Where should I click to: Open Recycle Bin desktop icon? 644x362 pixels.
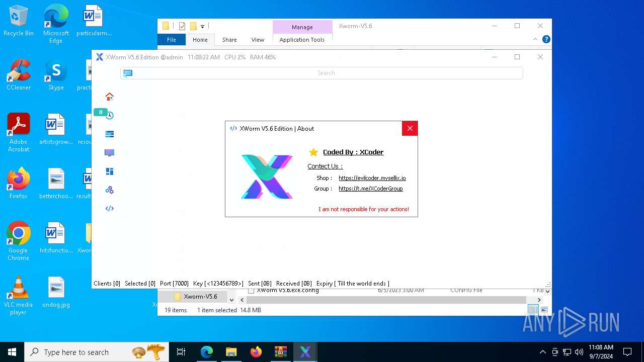coord(19,21)
